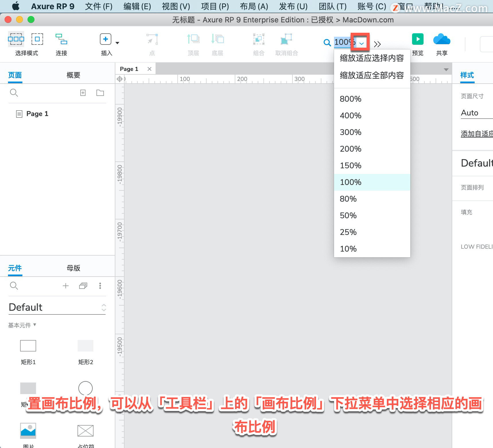Select 800% zoom level
The image size is (493, 448).
[372, 99]
